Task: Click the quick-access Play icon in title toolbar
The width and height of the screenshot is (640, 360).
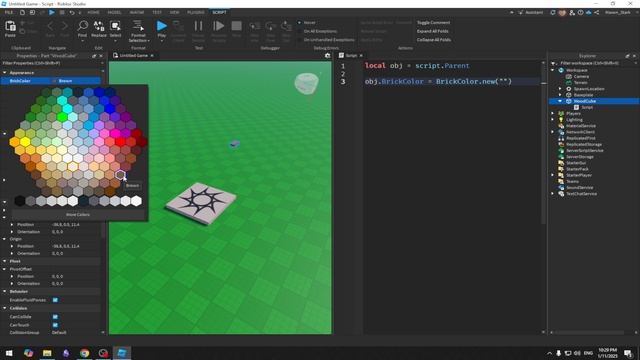Action: click(52, 13)
